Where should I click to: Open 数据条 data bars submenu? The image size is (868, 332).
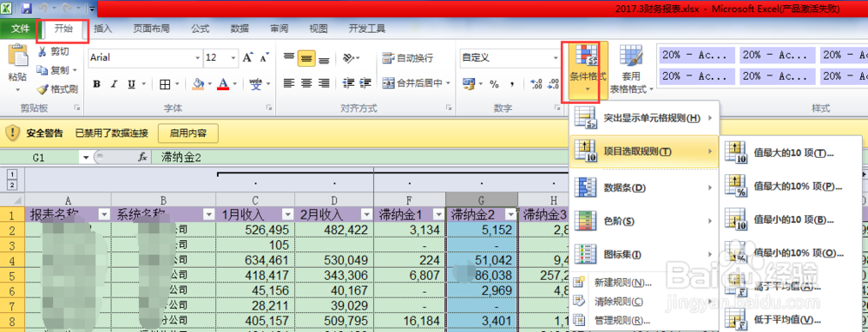tap(644, 188)
